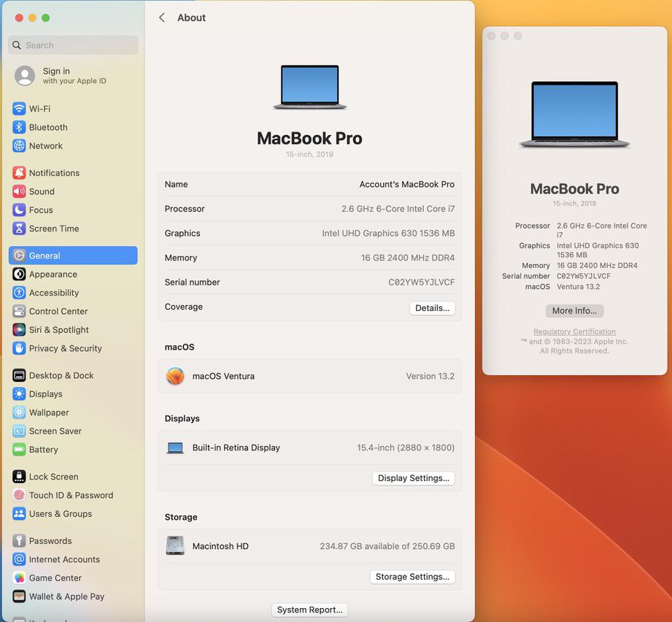The width and height of the screenshot is (672, 622).
Task: Click the 2.6 GHz 6-Core Intel Core i7 value in Settings
Action: tap(398, 209)
